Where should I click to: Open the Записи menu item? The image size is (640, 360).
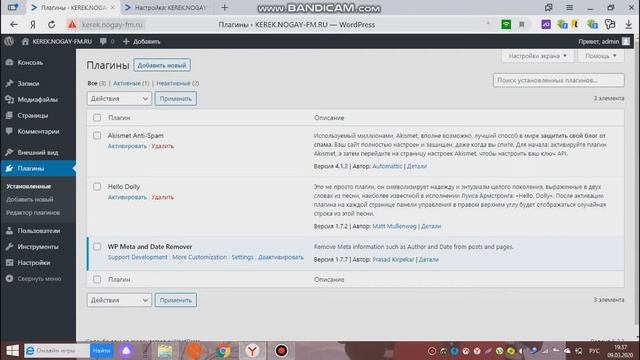point(38,83)
